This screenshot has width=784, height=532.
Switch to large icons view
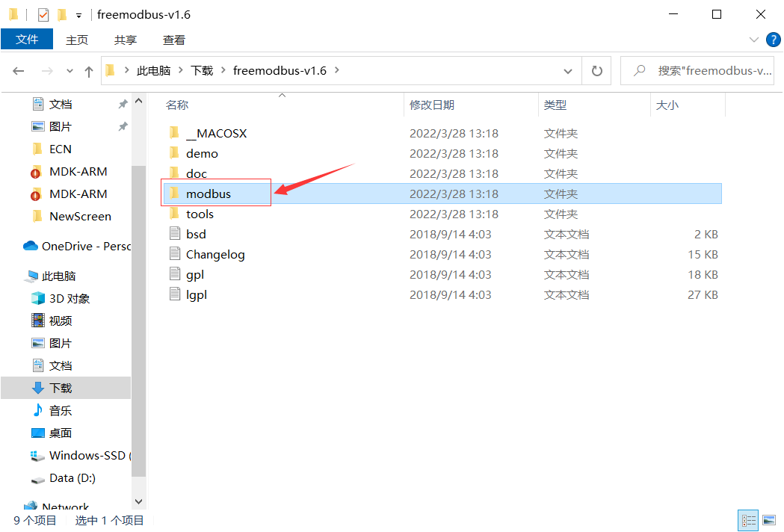771,520
